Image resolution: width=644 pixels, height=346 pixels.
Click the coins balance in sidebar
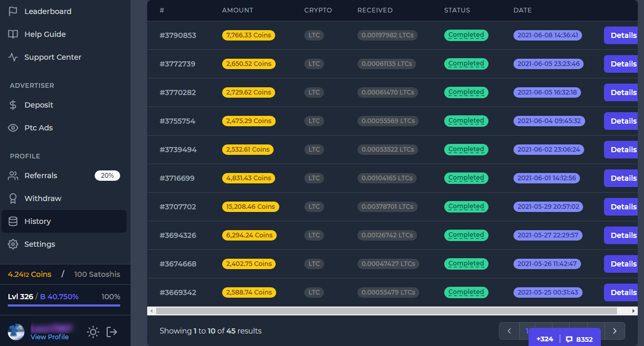(30, 274)
